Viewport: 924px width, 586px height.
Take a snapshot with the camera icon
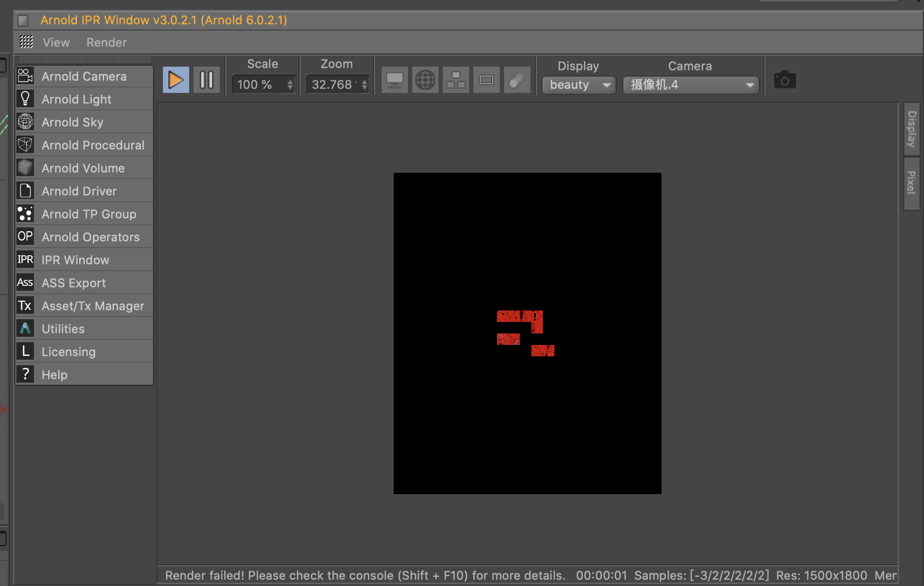785,80
